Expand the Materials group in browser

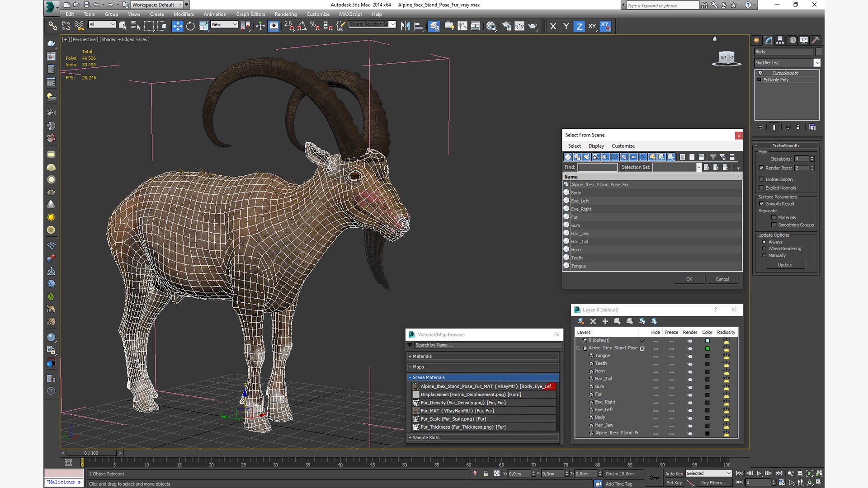[x=483, y=356]
